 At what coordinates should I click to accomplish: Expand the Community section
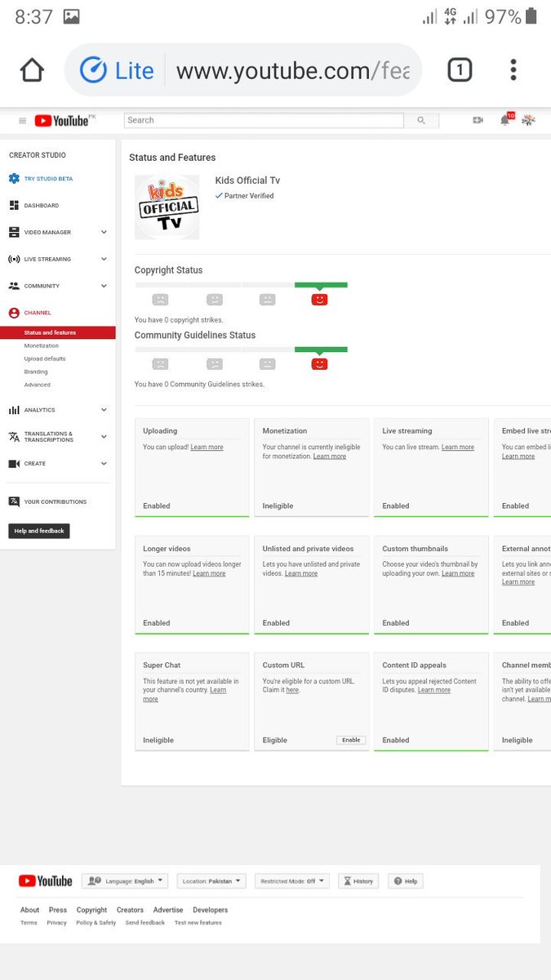pos(104,287)
